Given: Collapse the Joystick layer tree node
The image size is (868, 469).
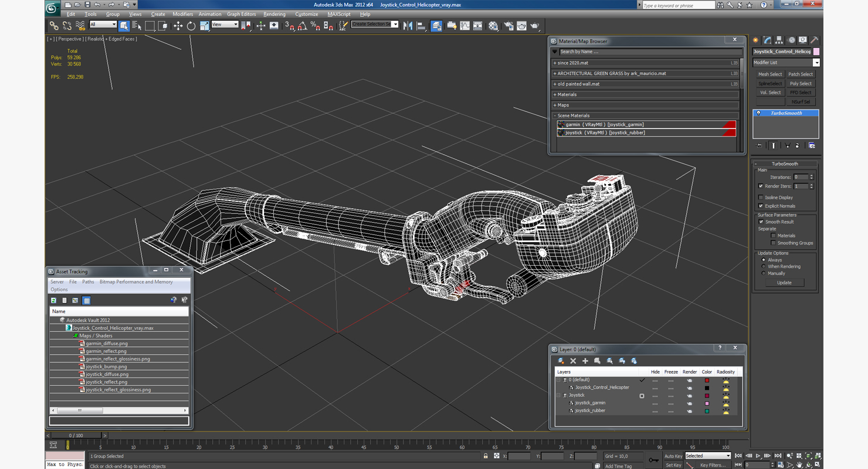Looking at the screenshot, I should [x=559, y=395].
